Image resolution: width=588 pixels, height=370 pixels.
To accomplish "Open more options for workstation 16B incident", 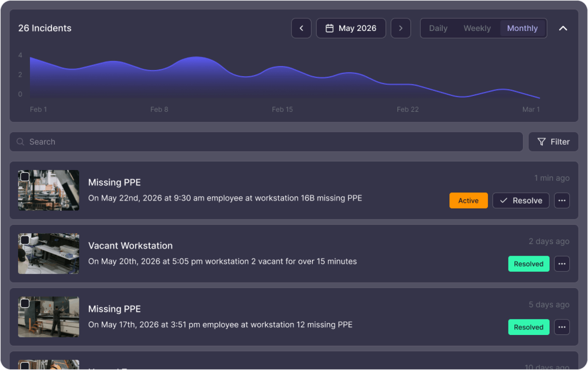I will point(562,201).
